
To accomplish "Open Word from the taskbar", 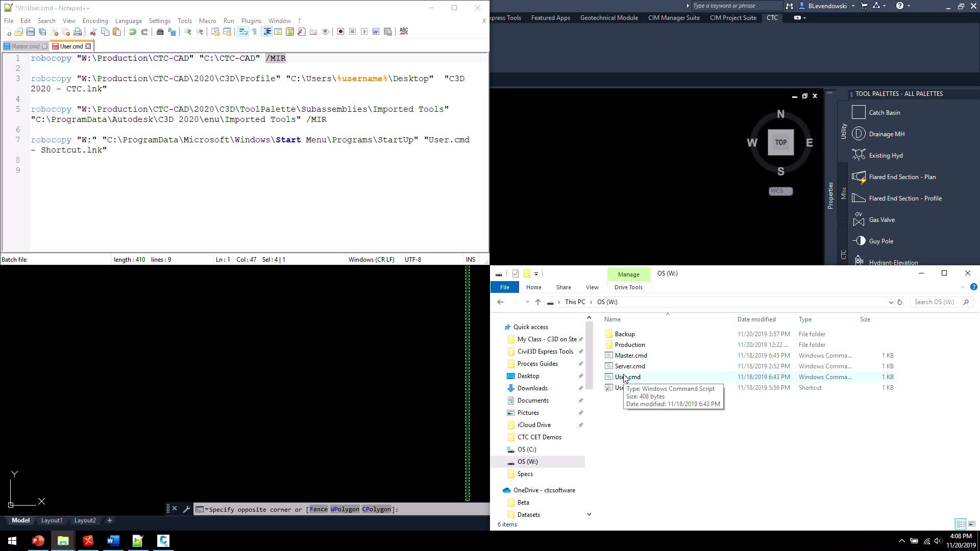I will pyautogui.click(x=113, y=540).
